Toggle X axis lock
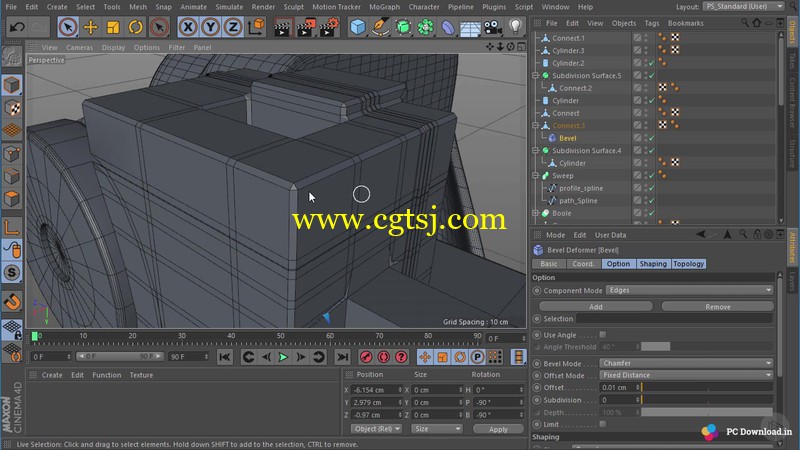Viewport: 800px width, 450px height. (188, 27)
